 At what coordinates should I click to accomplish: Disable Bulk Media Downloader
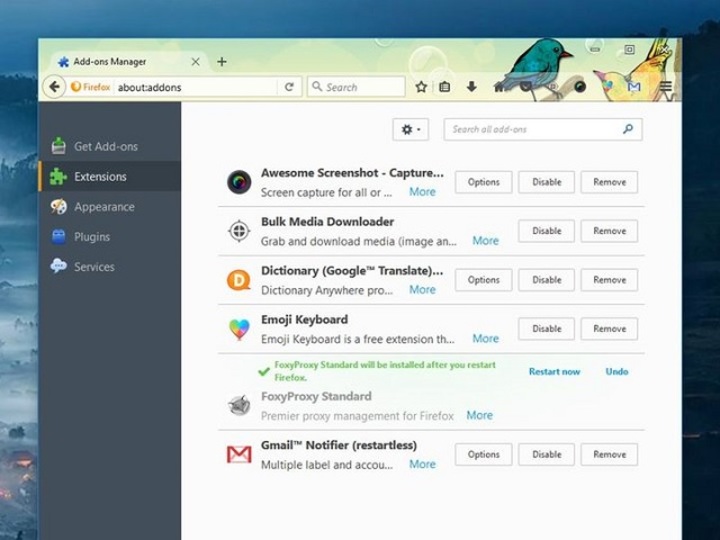(546, 231)
